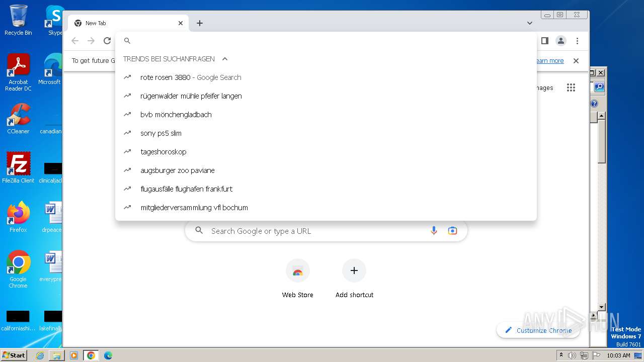644x362 pixels.
Task: Open Windows Media Player taskbar icon
Action: (x=74, y=355)
